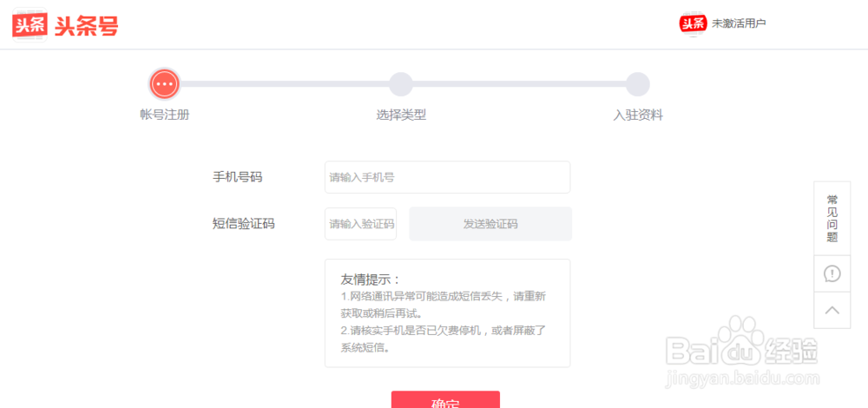Viewport: 868px width, 408px height.
Task: Click the 头条号 title text
Action: [x=87, y=25]
